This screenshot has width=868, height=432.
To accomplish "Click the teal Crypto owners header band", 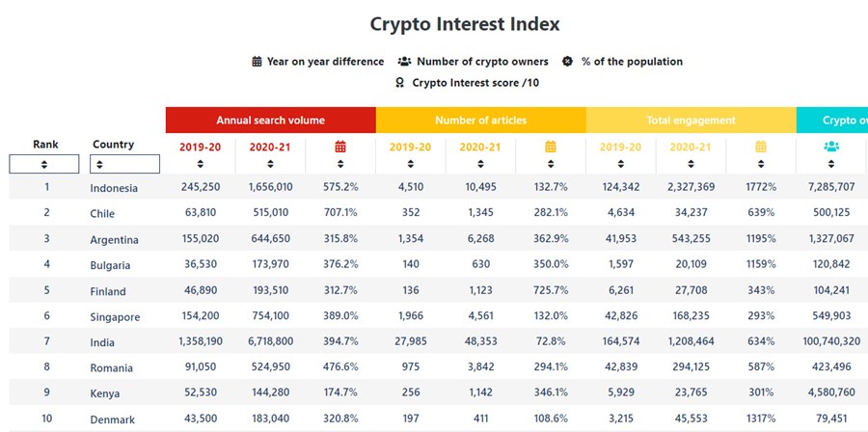I will click(x=831, y=121).
